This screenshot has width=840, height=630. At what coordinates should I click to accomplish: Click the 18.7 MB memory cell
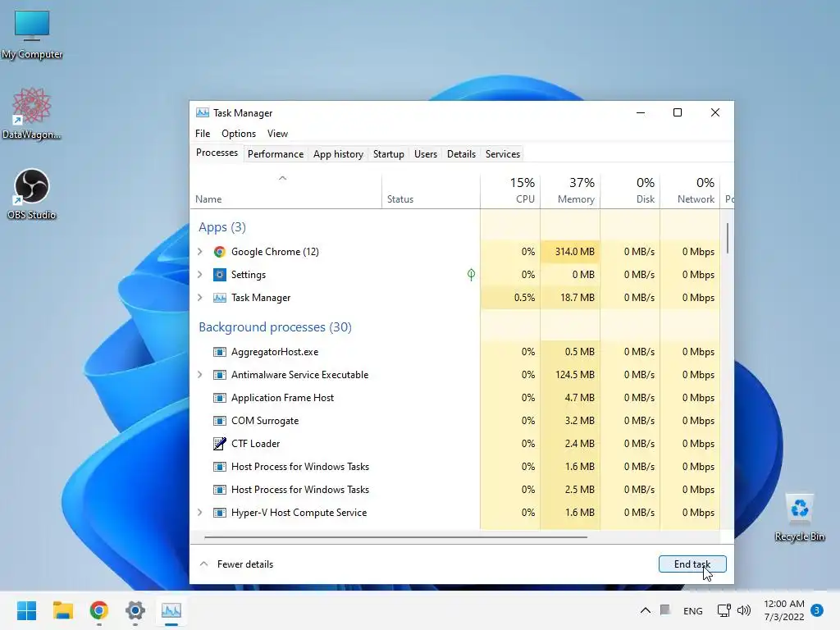[x=571, y=298]
